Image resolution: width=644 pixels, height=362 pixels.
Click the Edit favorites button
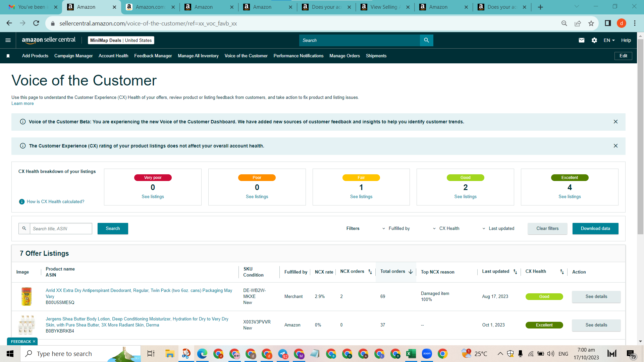(x=623, y=56)
